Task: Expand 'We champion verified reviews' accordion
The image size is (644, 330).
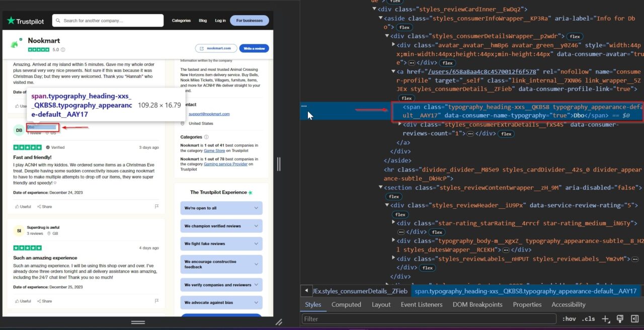Action: (x=221, y=226)
